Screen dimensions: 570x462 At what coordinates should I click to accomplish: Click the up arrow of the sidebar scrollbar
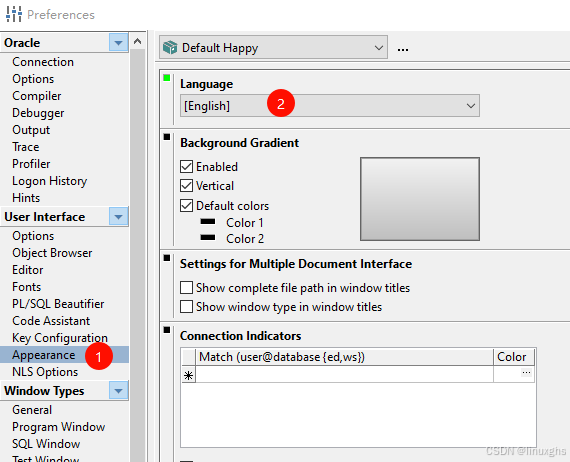pos(137,41)
